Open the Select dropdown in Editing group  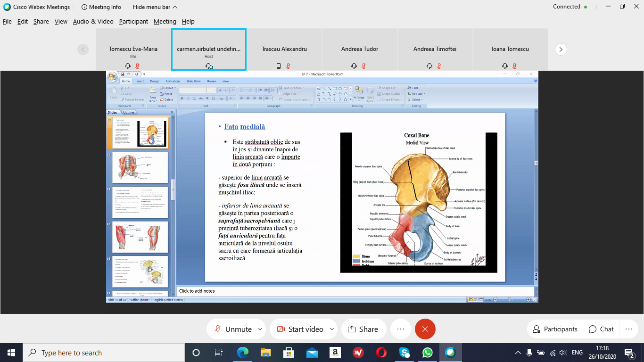click(x=416, y=99)
